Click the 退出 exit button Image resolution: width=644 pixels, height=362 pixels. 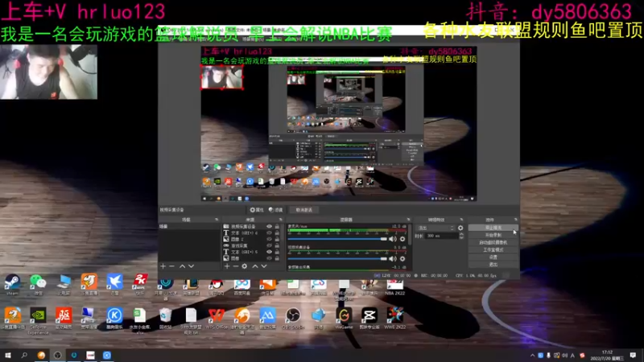click(493, 265)
